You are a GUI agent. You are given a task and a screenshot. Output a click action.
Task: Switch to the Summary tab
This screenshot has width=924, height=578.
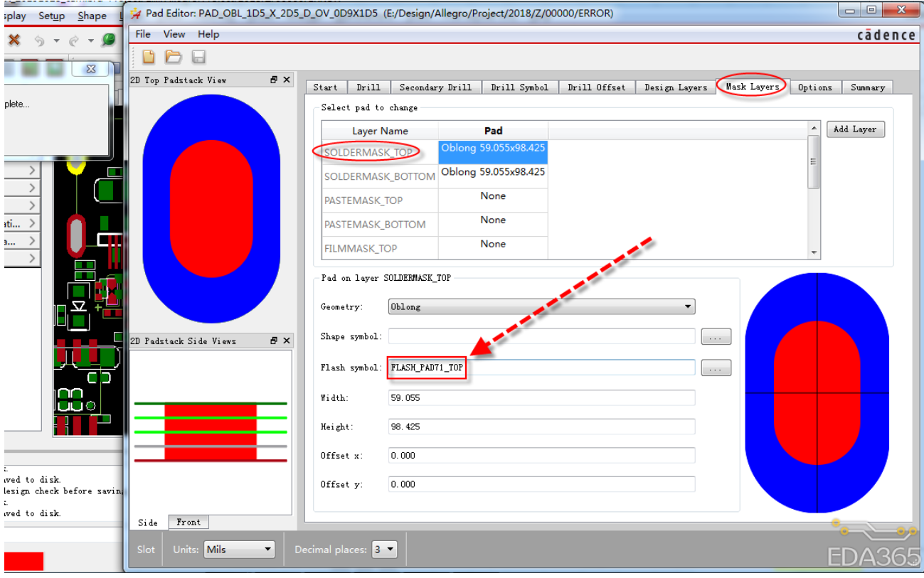pyautogui.click(x=868, y=87)
